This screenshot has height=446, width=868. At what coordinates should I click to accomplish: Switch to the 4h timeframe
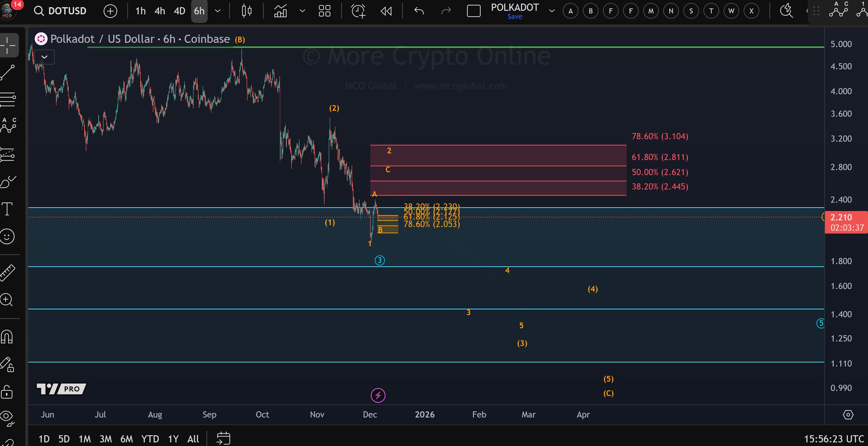click(x=160, y=11)
